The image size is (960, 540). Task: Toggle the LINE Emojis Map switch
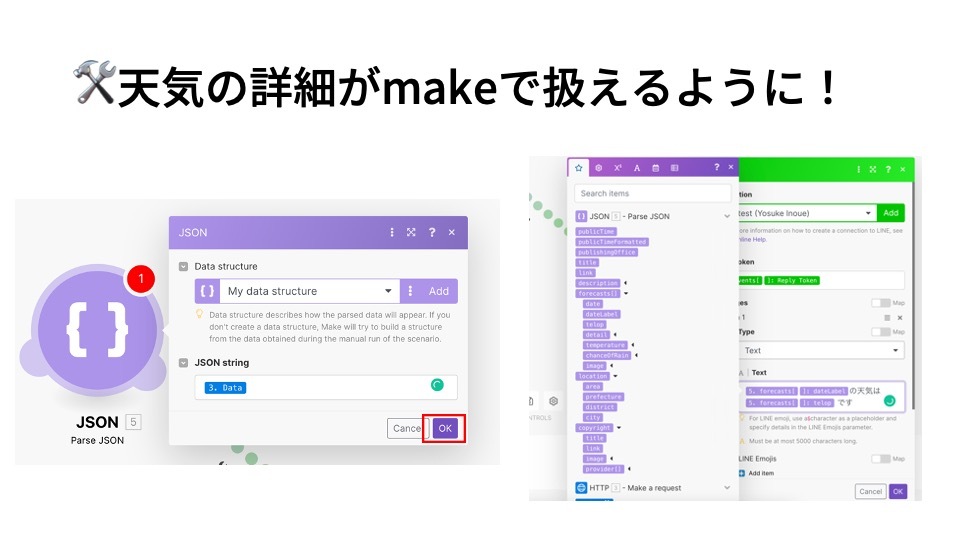point(880,459)
